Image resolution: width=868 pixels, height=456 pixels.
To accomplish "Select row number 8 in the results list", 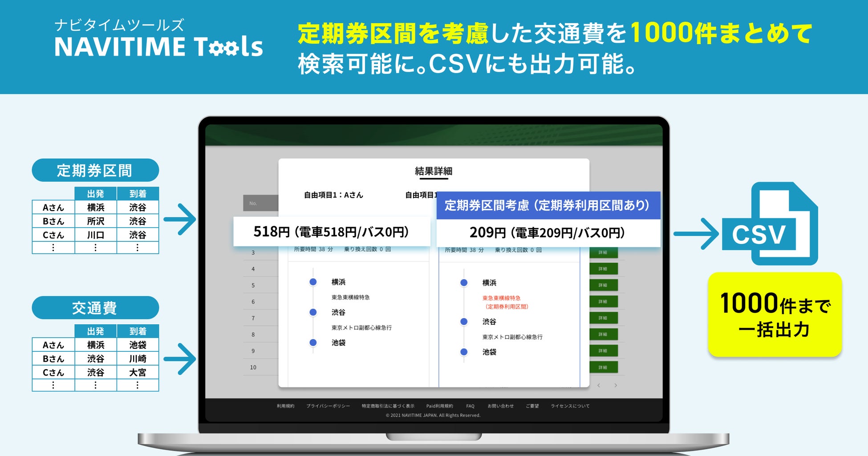I will click(x=253, y=334).
